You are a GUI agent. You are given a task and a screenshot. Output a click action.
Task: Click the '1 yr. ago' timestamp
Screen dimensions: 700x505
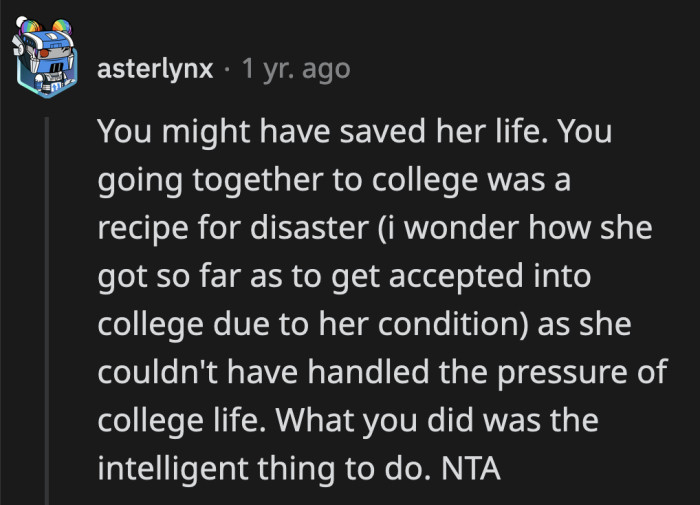click(297, 69)
